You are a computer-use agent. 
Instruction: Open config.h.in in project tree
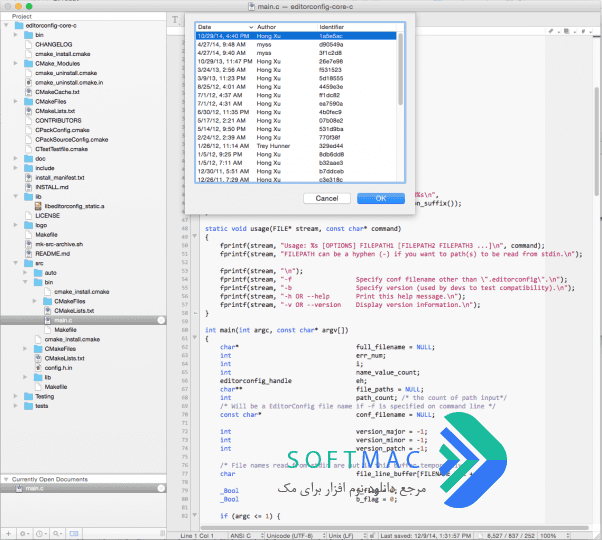[58, 368]
